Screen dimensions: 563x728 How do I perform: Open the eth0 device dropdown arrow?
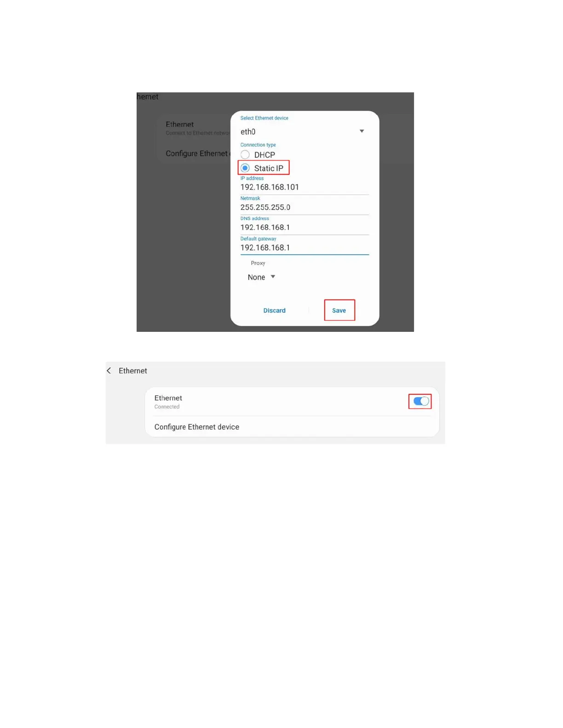(362, 131)
